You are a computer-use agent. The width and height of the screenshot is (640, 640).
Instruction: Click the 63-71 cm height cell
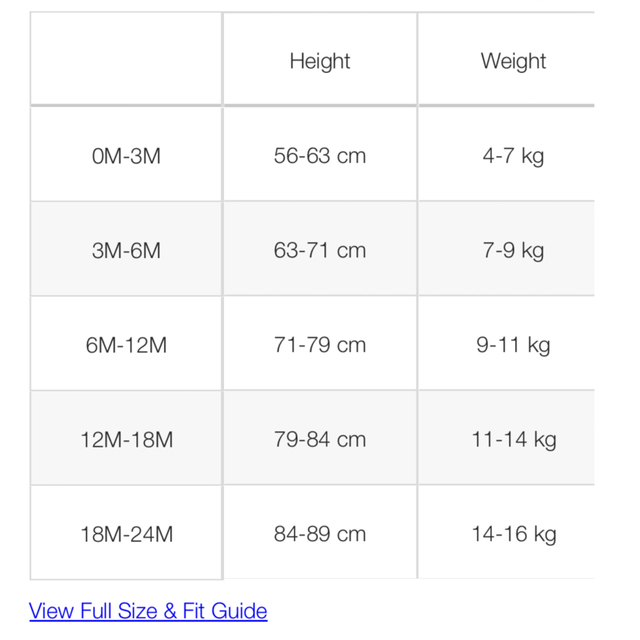tap(320, 249)
